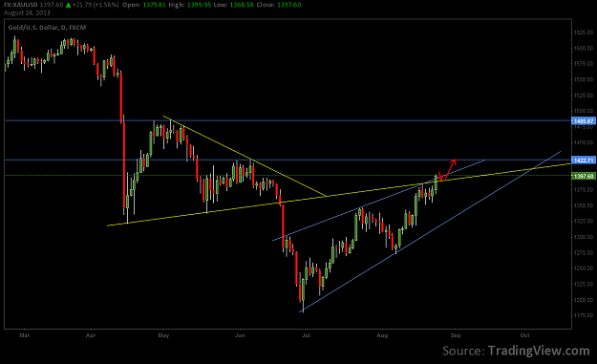Click the 1200.00 price axis label

(x=584, y=300)
